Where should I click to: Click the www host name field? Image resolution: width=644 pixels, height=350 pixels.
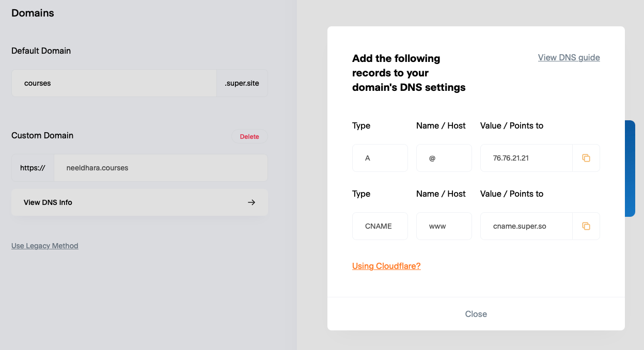pos(444,226)
